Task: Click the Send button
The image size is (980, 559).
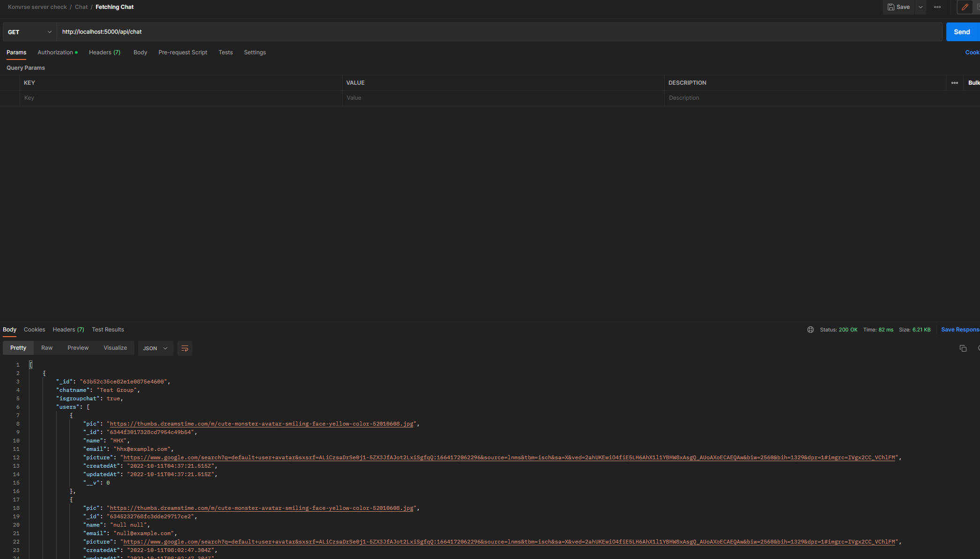Action: pyautogui.click(x=962, y=31)
